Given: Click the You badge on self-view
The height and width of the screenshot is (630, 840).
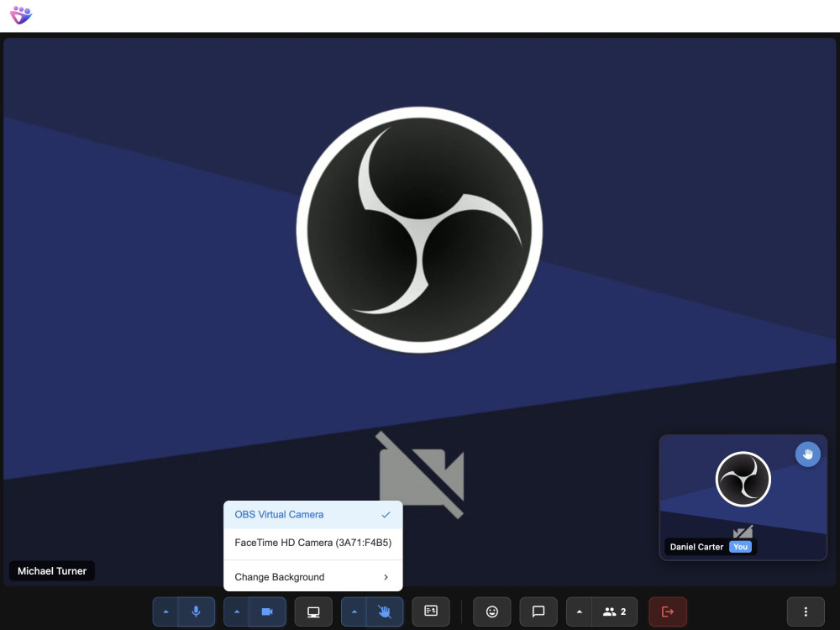Looking at the screenshot, I should (740, 547).
